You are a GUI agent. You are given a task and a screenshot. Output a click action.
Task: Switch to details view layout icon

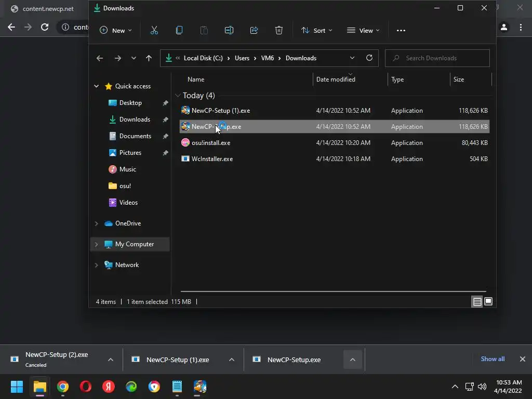[477, 302]
